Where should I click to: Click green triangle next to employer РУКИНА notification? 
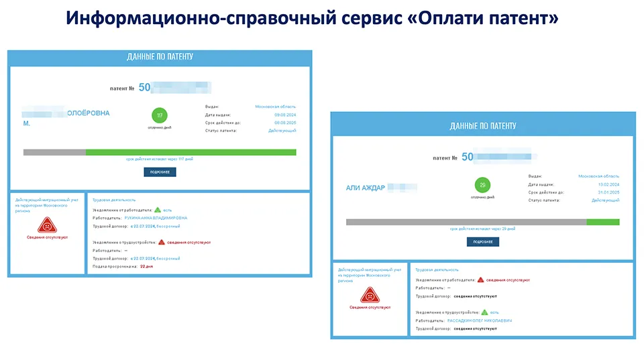point(158,210)
